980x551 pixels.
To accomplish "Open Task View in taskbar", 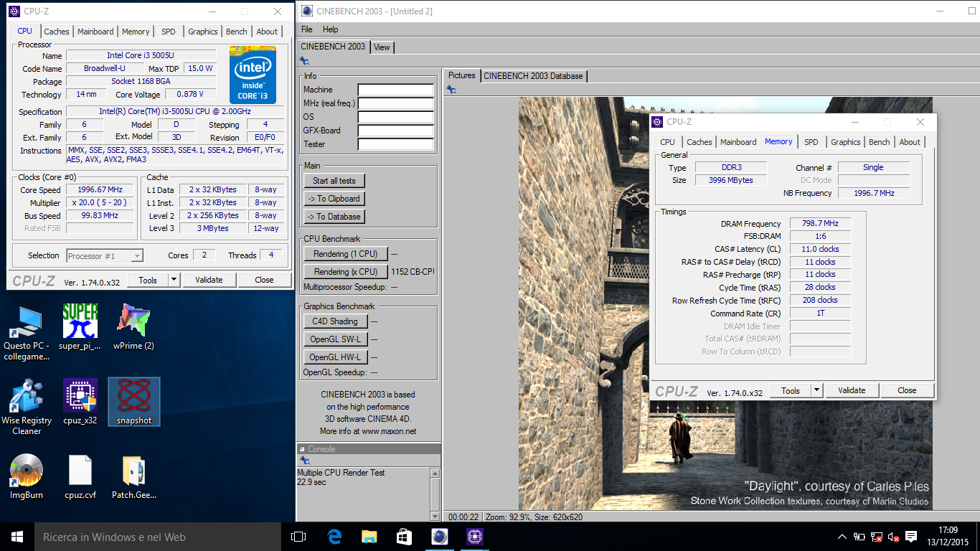I will tap(298, 537).
